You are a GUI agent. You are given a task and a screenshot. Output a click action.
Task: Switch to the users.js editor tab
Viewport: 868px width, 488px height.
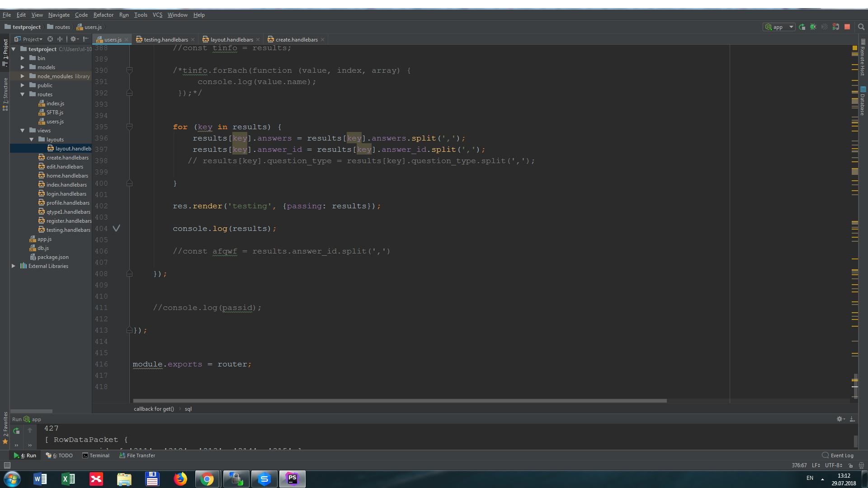tap(113, 40)
